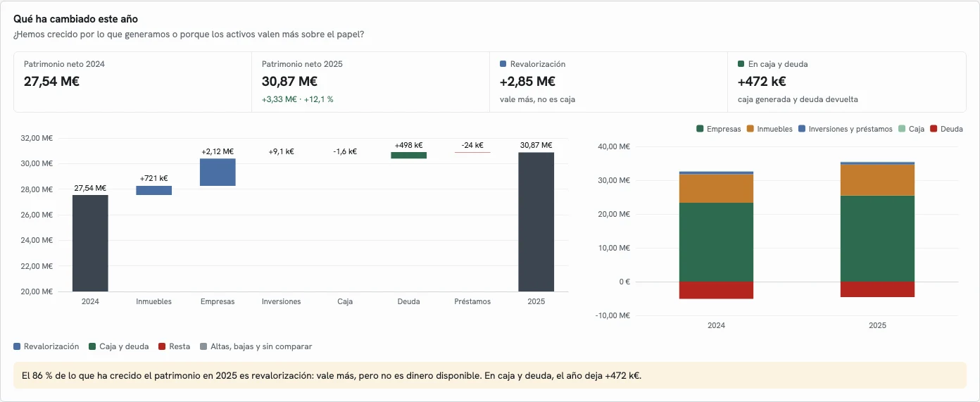The image size is (980, 402).
Task: Click the dark 2025 waterfall bar
Action: [536, 222]
